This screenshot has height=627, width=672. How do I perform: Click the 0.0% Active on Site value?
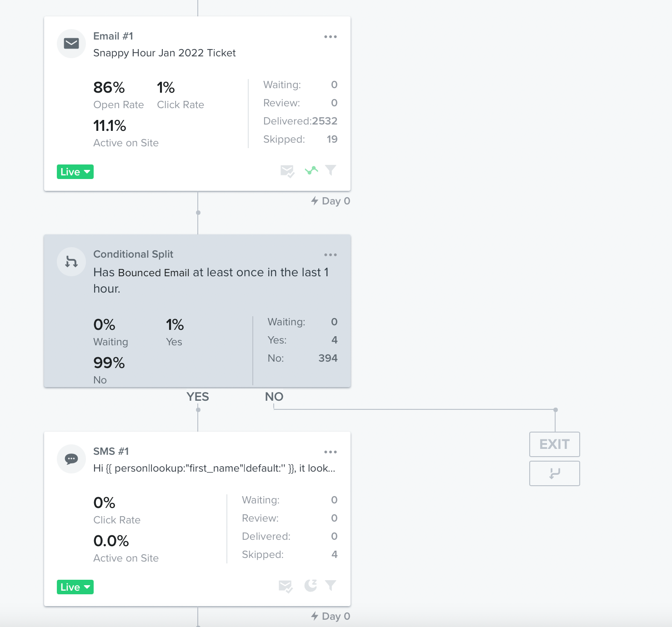point(111,541)
